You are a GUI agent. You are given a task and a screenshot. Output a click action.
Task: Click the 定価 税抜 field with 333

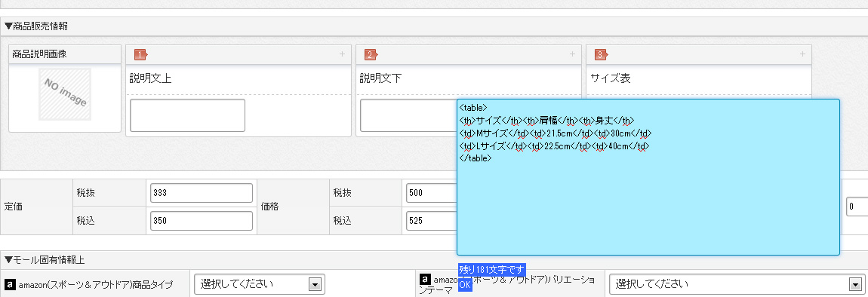pyautogui.click(x=202, y=193)
